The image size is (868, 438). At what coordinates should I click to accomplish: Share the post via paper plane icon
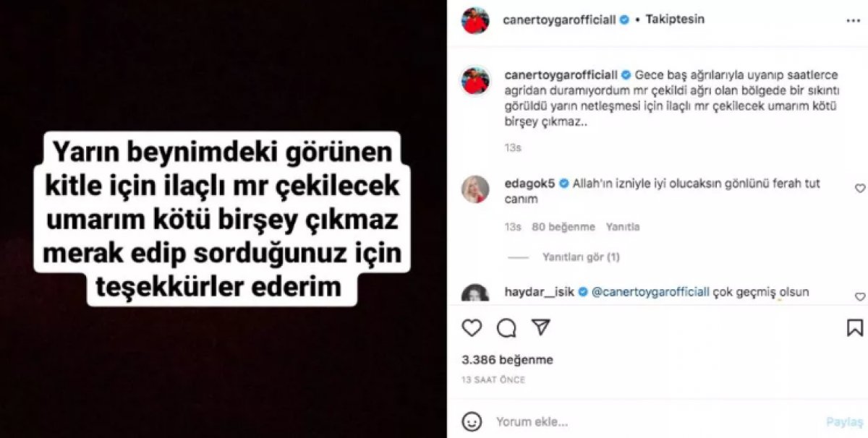[540, 327]
